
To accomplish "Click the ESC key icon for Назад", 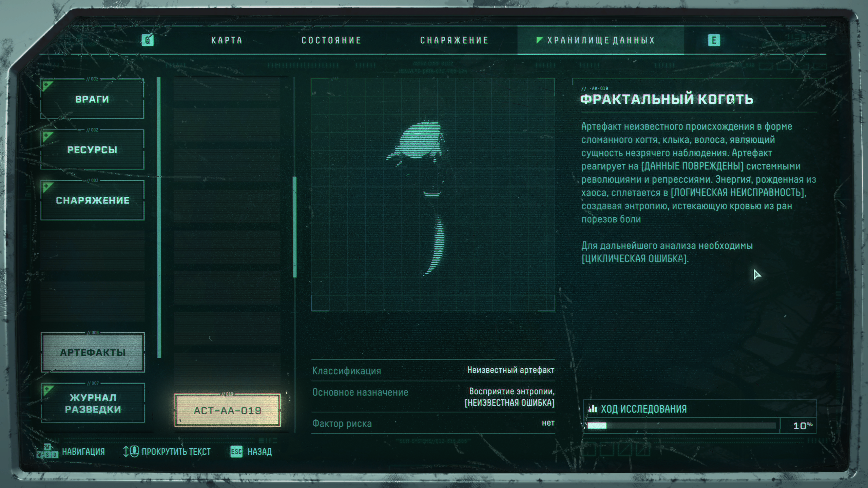I will point(236,451).
